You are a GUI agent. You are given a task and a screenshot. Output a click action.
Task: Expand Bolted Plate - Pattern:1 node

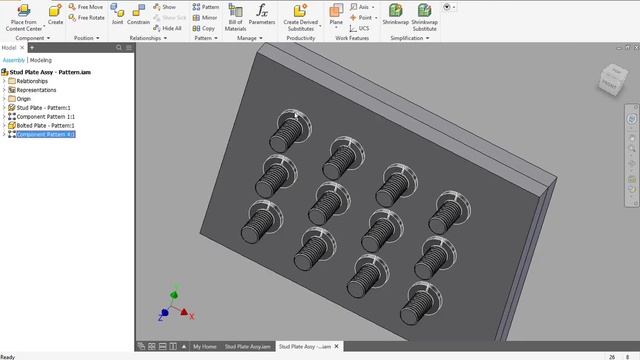tap(4, 125)
